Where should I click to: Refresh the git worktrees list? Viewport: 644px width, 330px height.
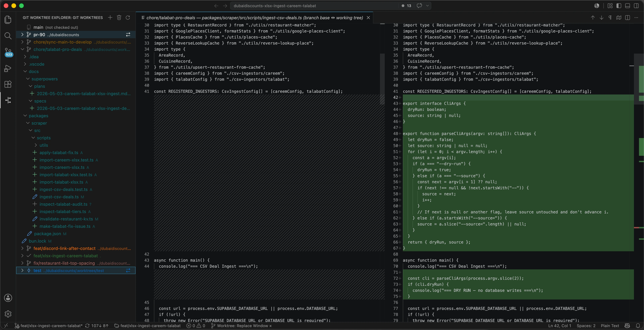coord(128,17)
